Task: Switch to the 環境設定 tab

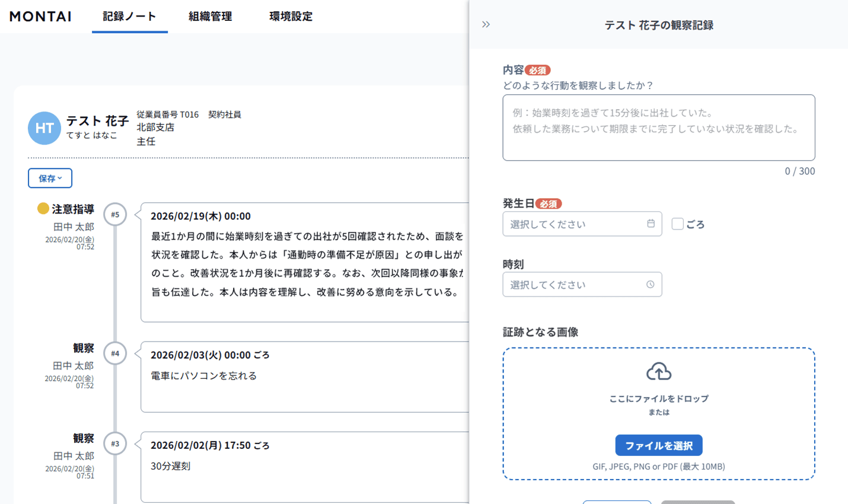Action: (x=290, y=17)
